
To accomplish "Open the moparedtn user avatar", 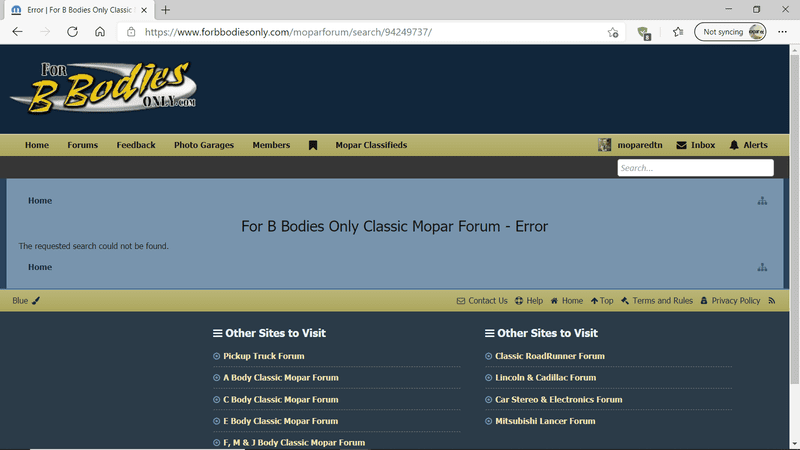I will [604, 145].
